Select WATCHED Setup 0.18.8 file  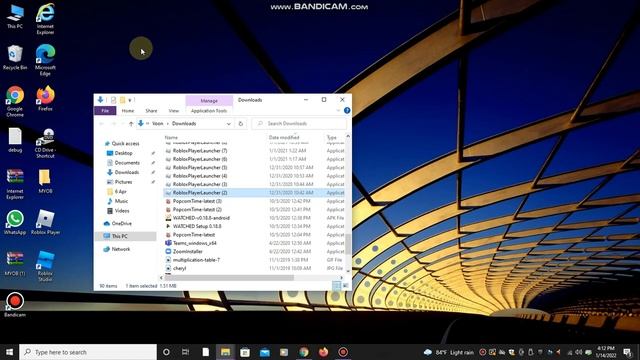(x=197, y=226)
